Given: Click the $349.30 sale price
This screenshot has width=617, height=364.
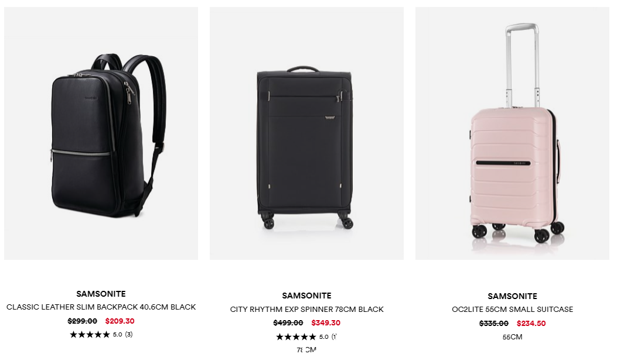Looking at the screenshot, I should coord(325,322).
